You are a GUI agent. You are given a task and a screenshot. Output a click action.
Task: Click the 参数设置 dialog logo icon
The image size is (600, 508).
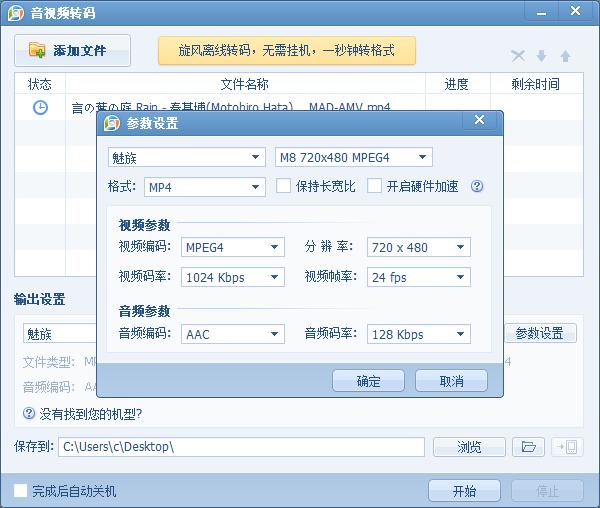click(112, 123)
